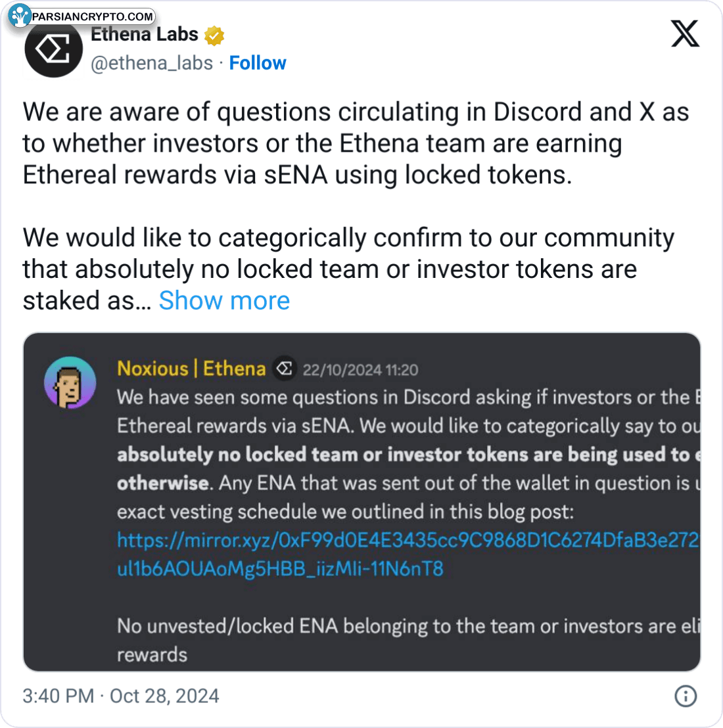Click the Discord message date 22/10/2024 11:20
The width and height of the screenshot is (723, 728).
[x=360, y=370]
